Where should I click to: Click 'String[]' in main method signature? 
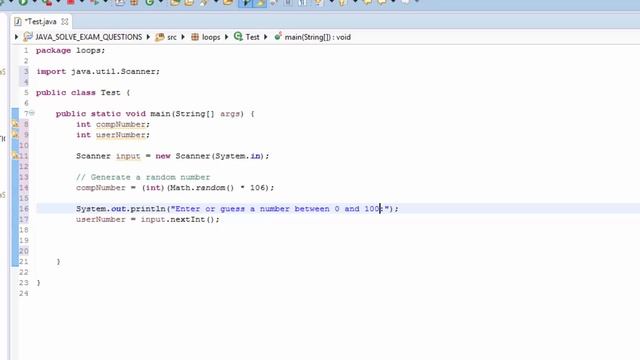195,114
